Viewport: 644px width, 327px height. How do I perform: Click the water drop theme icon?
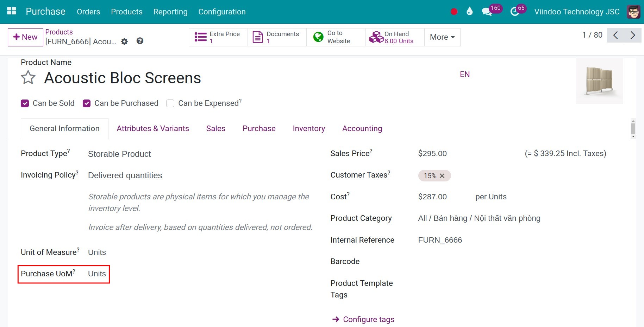(x=469, y=12)
